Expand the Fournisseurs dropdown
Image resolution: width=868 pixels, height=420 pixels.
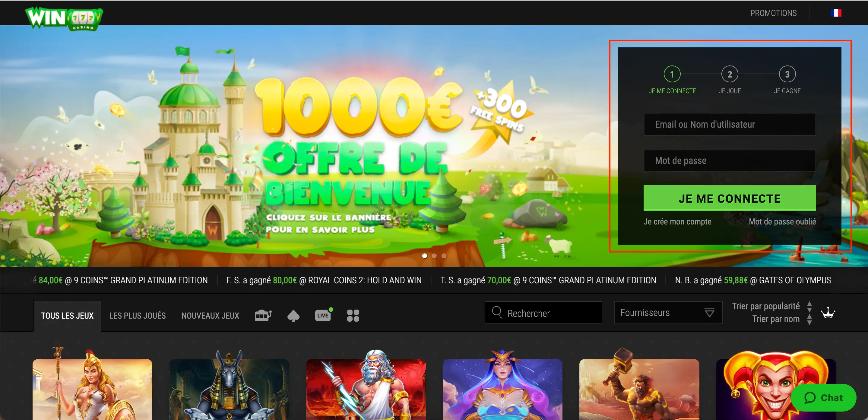[668, 313]
